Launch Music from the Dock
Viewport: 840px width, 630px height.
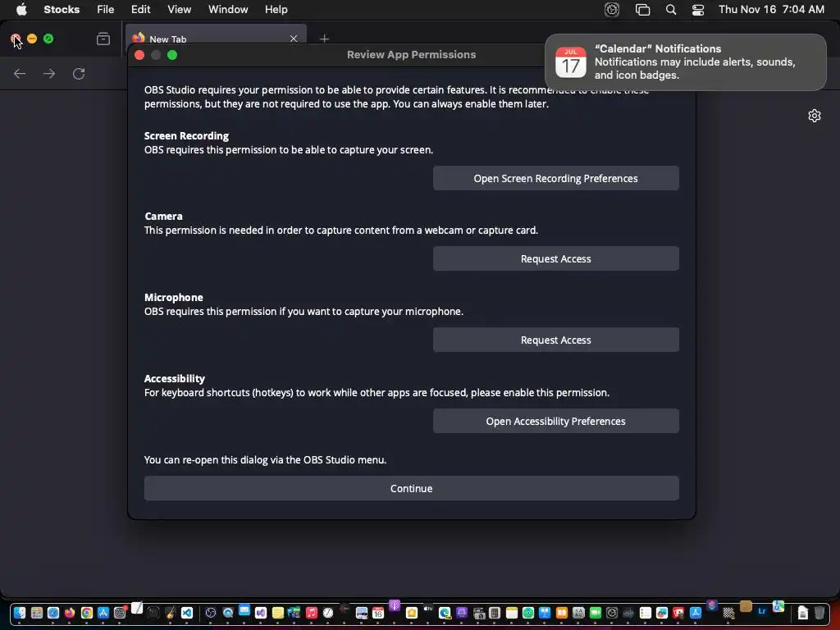[311, 613]
